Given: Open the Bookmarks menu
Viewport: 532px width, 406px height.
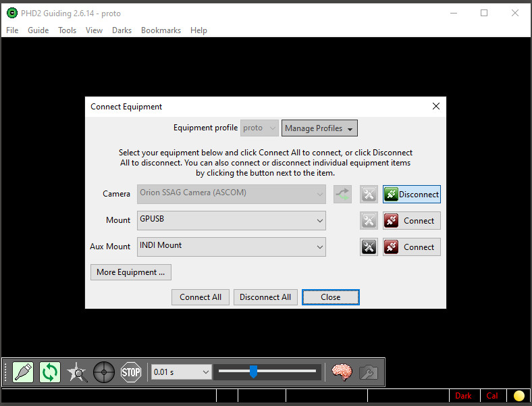Looking at the screenshot, I should (161, 30).
